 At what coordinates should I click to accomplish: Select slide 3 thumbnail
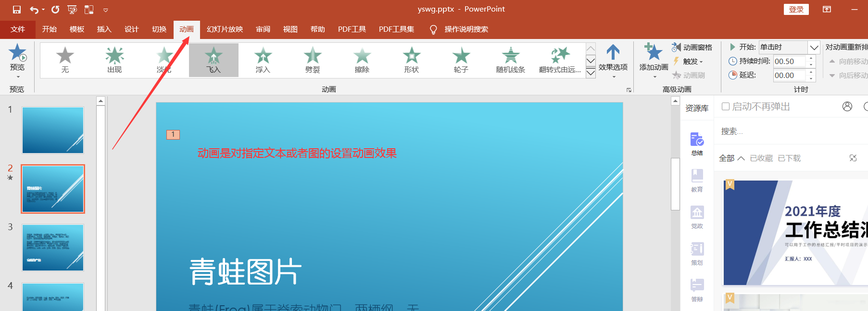click(x=53, y=247)
